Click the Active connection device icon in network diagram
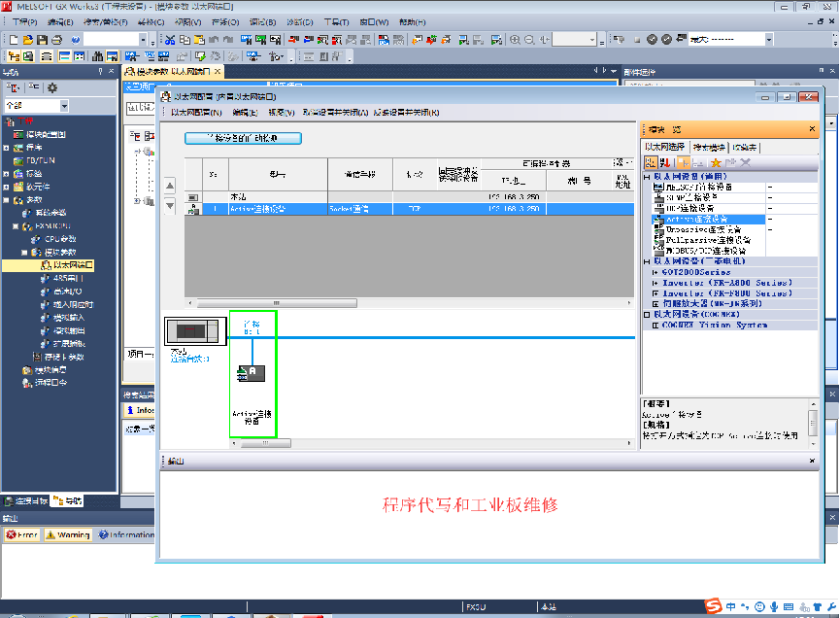This screenshot has height=618, width=840. click(x=252, y=373)
